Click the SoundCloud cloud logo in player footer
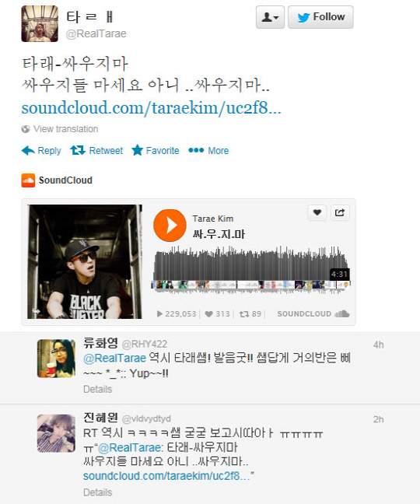This screenshot has height=504, width=420. pyautogui.click(x=342, y=313)
